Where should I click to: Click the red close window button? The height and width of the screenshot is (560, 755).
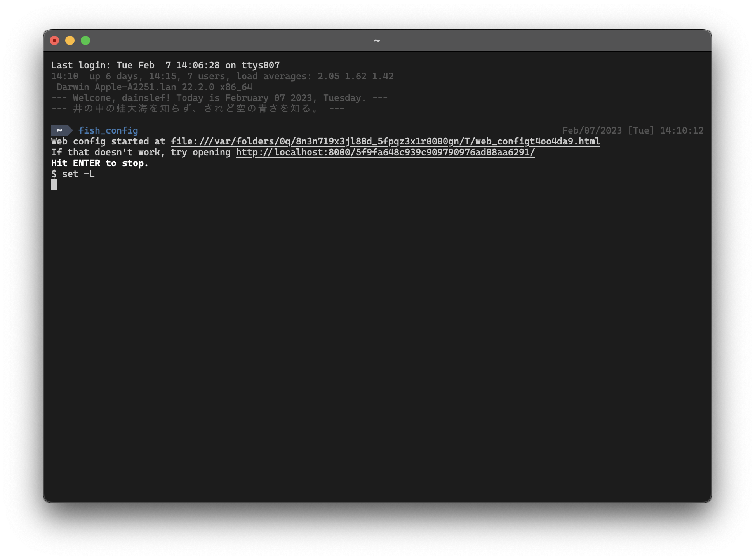pyautogui.click(x=54, y=40)
